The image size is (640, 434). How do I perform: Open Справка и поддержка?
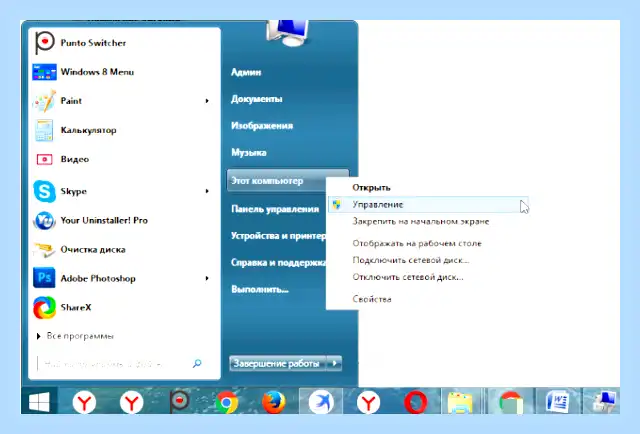click(278, 263)
